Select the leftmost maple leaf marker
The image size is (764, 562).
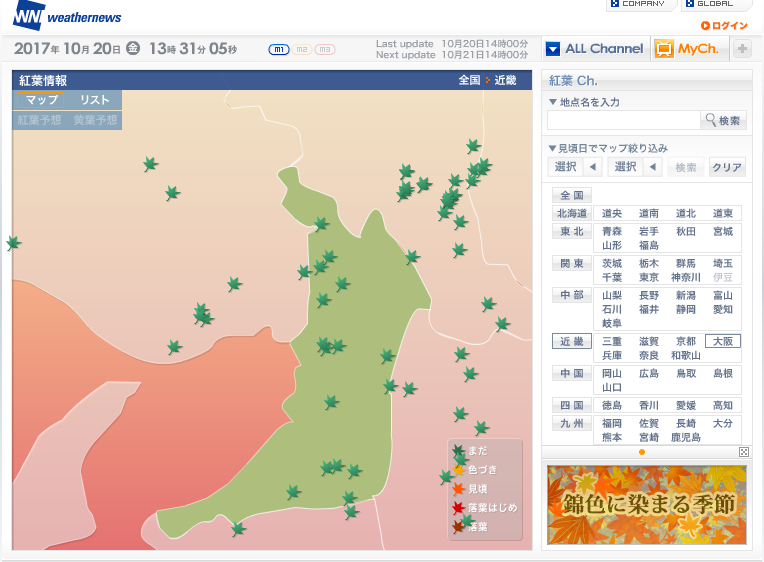point(14,242)
